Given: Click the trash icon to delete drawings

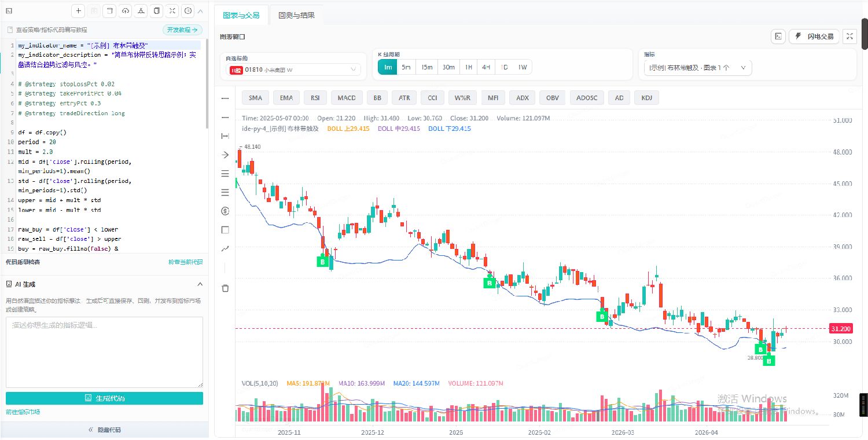Looking at the screenshot, I should pyautogui.click(x=225, y=288).
